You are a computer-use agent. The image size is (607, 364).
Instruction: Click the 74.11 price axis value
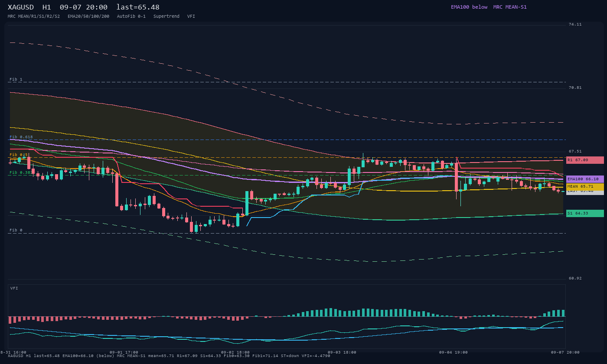point(575,24)
